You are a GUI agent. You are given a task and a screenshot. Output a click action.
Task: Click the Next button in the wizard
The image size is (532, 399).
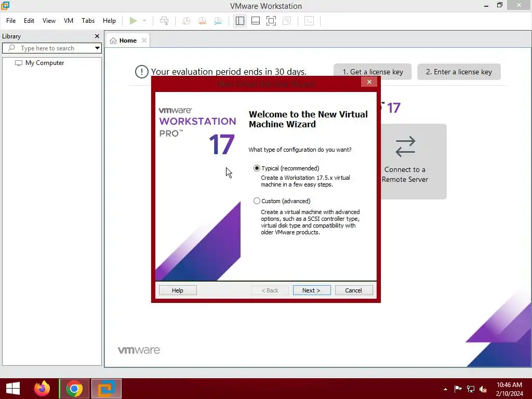pyautogui.click(x=312, y=290)
